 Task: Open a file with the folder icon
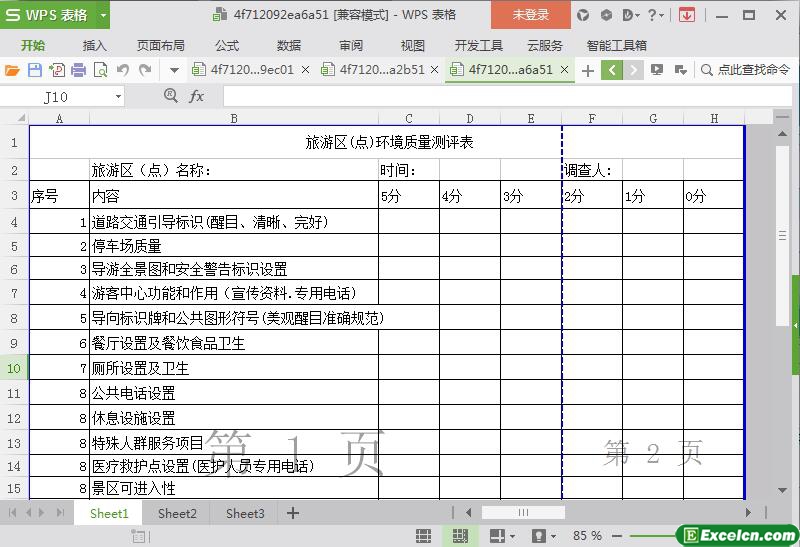click(x=12, y=70)
